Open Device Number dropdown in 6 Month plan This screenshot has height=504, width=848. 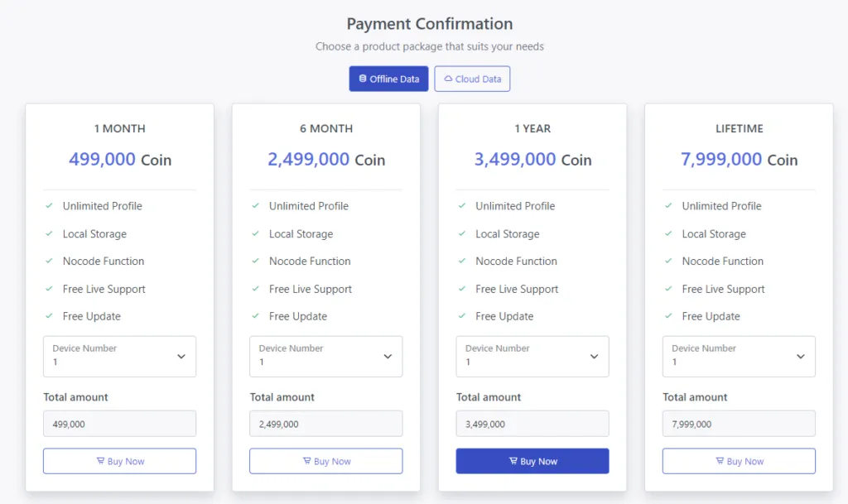(x=325, y=357)
